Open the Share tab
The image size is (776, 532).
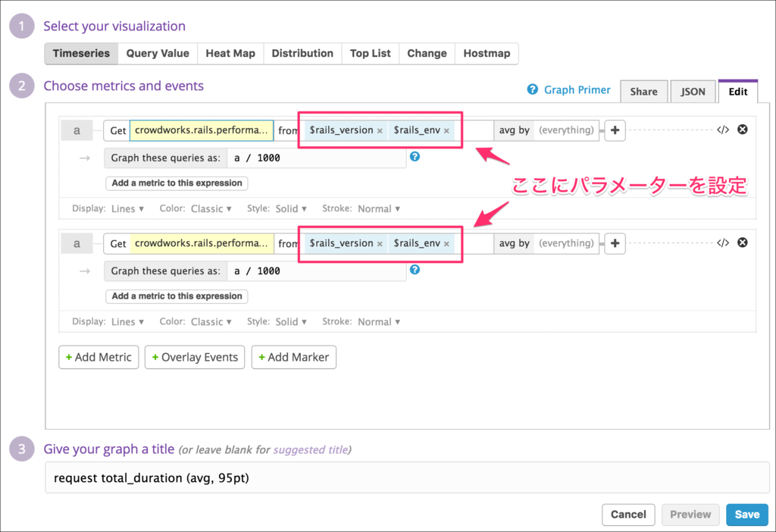click(643, 92)
